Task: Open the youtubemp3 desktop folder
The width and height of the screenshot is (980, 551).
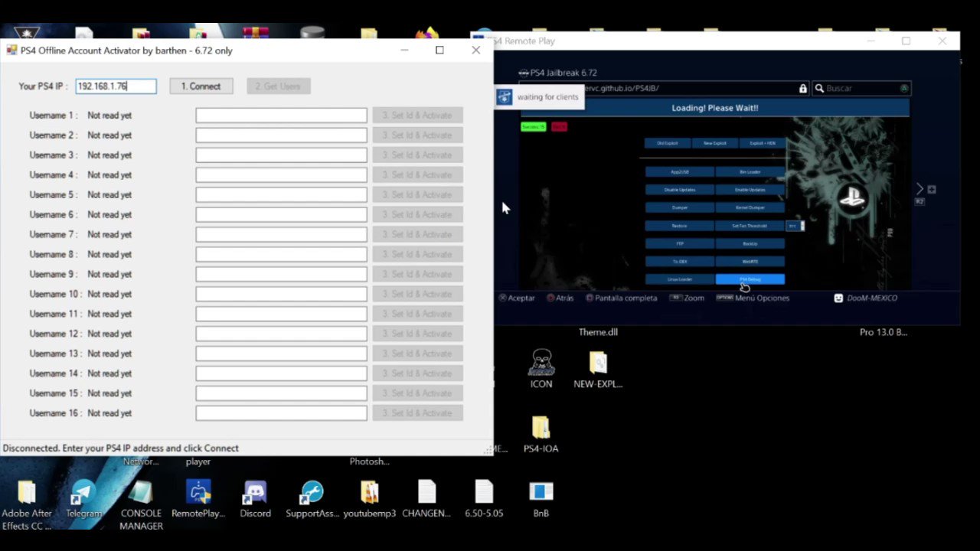Action: coord(369,500)
